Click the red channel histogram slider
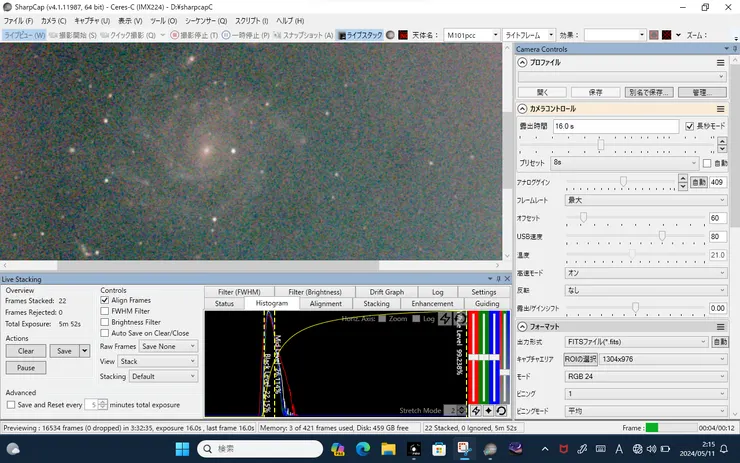The width and height of the screenshot is (740, 463). (x=473, y=357)
